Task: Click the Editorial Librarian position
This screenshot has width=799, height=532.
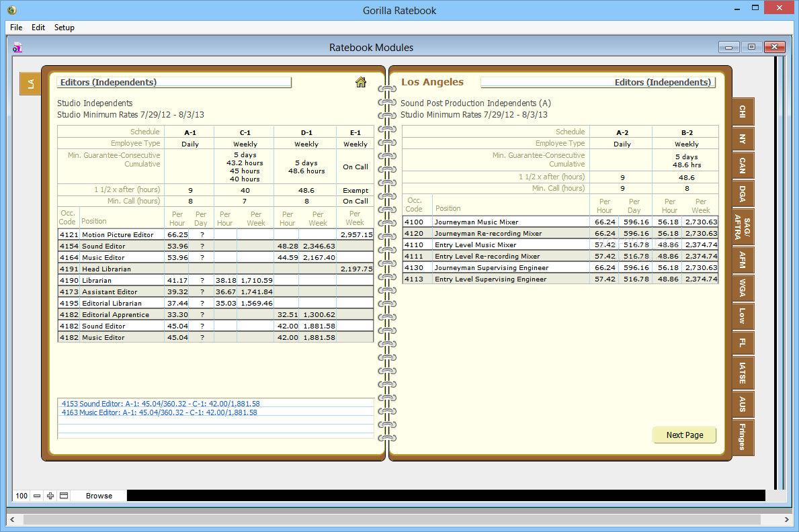Action: click(x=112, y=303)
